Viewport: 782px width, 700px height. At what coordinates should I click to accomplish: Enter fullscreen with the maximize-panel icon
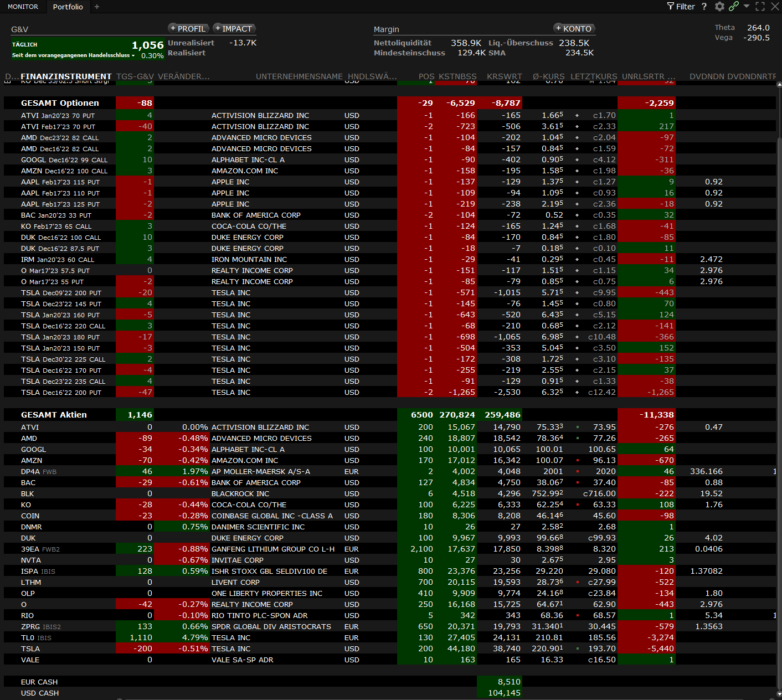coord(760,7)
